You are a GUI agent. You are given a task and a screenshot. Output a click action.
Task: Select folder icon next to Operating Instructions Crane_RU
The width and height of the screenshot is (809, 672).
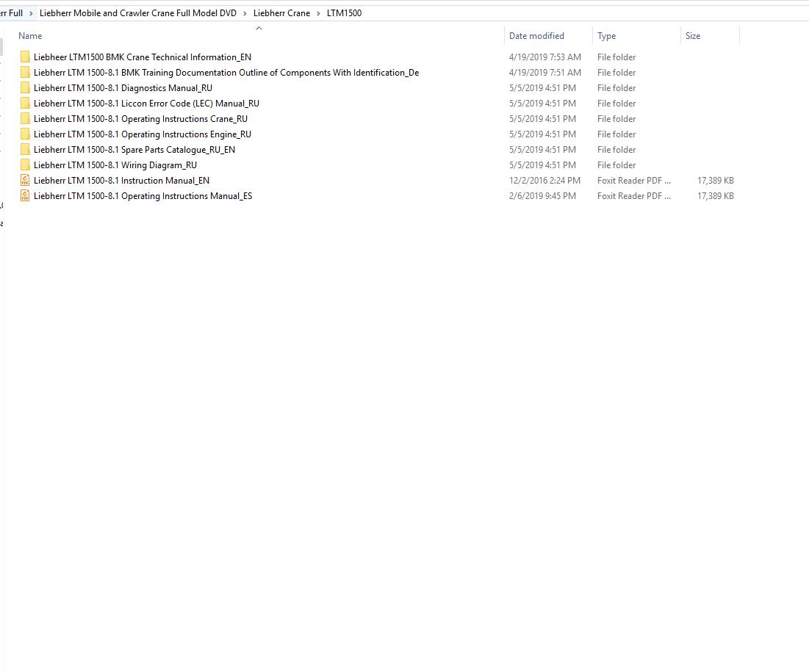[25, 119]
